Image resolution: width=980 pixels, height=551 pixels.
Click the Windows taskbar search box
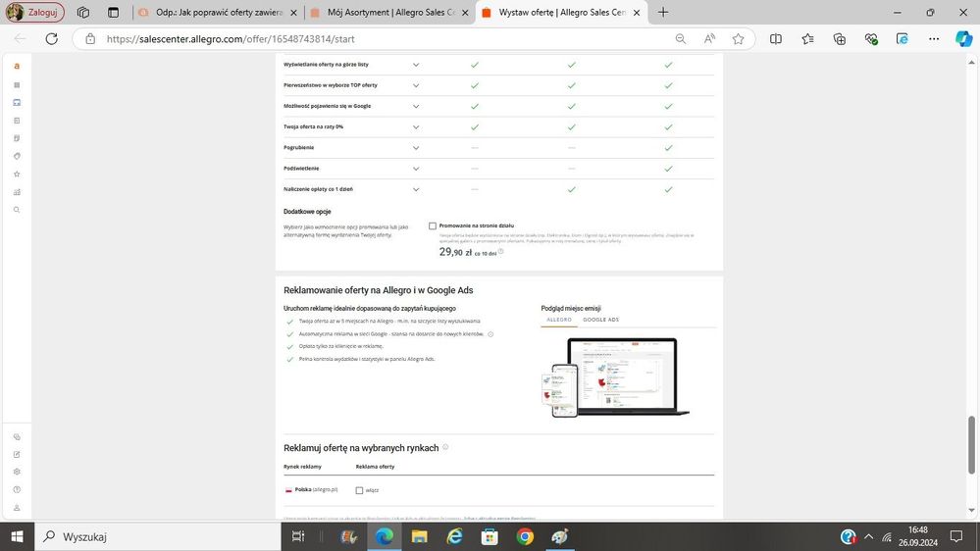pyautogui.click(x=157, y=536)
